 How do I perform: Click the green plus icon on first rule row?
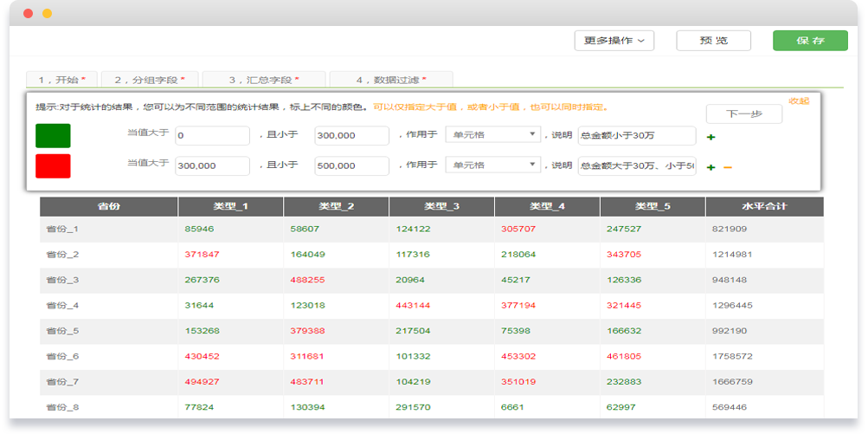pyautogui.click(x=711, y=137)
